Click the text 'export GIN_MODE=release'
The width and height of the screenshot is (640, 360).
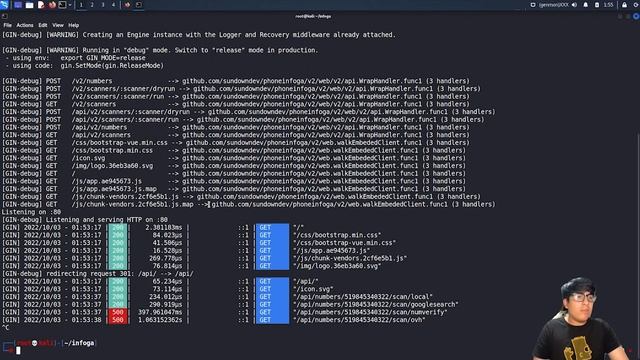tap(103, 58)
